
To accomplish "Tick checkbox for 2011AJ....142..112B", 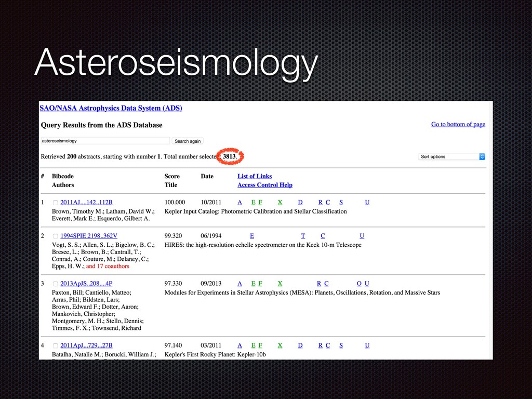I will click(55, 203).
